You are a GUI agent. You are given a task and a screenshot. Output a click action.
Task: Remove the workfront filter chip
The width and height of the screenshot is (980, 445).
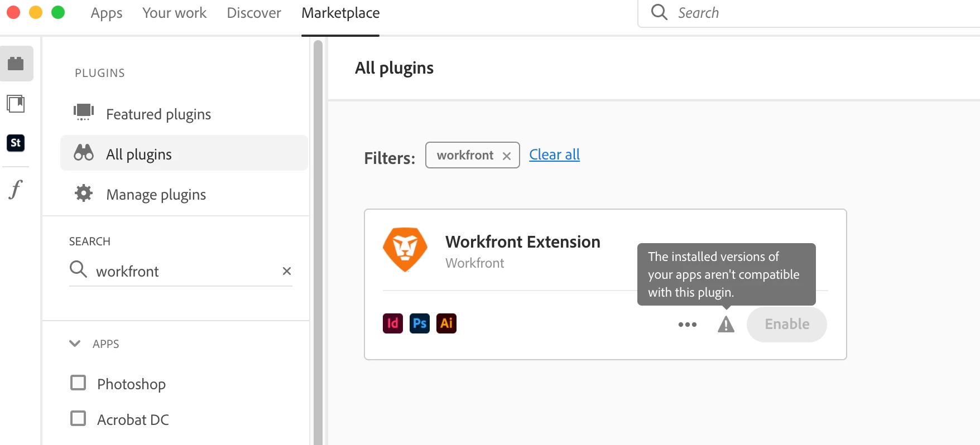click(x=507, y=156)
